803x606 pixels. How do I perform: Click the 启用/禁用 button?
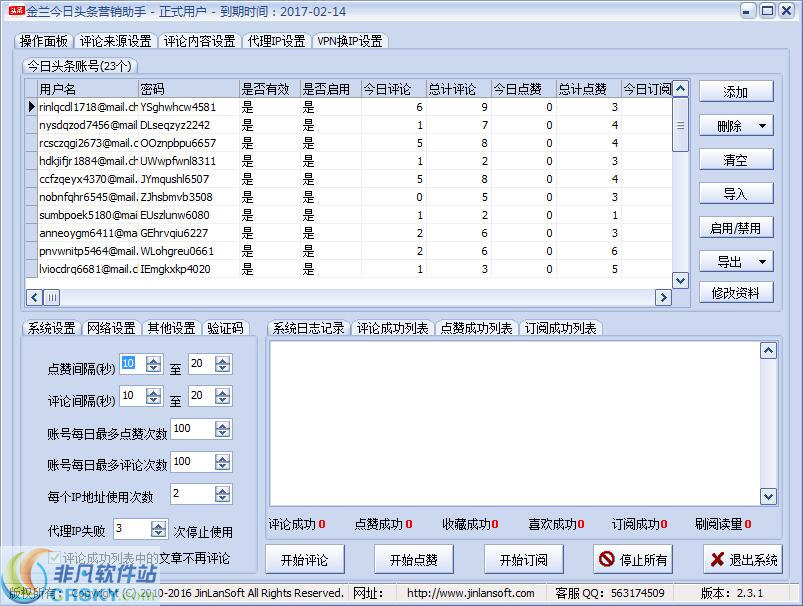(736, 227)
